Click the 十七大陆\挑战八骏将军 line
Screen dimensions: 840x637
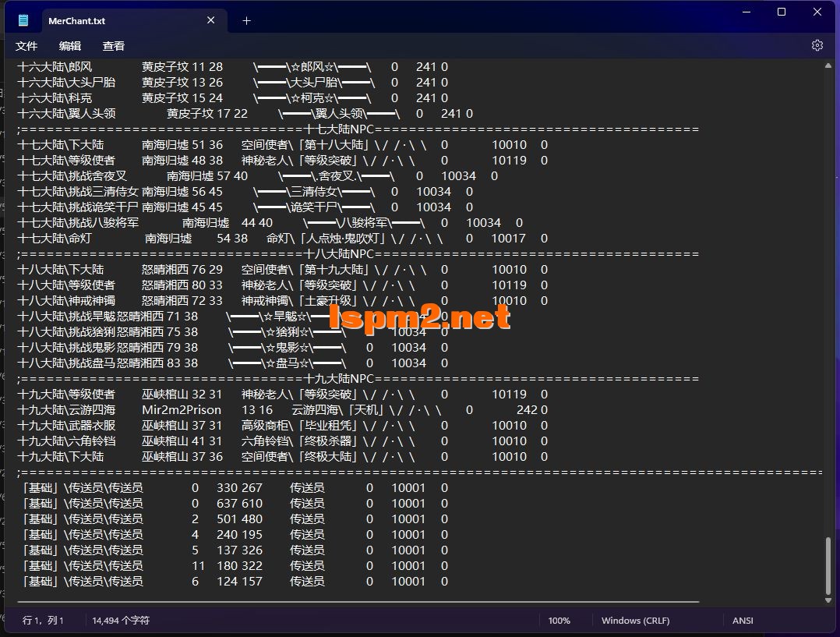coord(270,222)
